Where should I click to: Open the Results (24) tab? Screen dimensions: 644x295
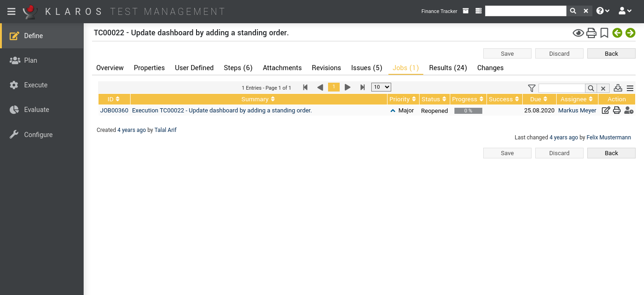pos(448,68)
